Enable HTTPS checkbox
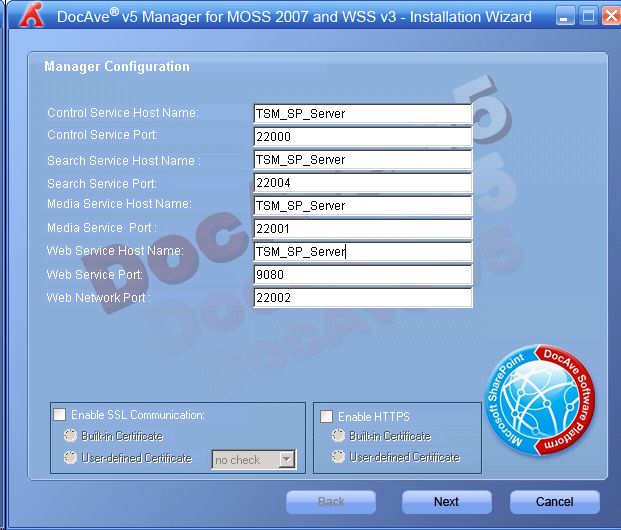Image resolution: width=621 pixels, height=530 pixels. pos(326,417)
